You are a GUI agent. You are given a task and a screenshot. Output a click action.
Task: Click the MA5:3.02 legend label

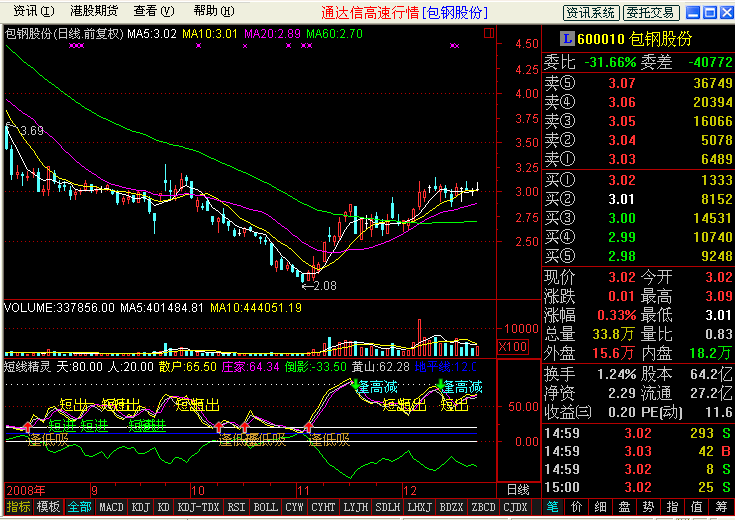(x=152, y=34)
